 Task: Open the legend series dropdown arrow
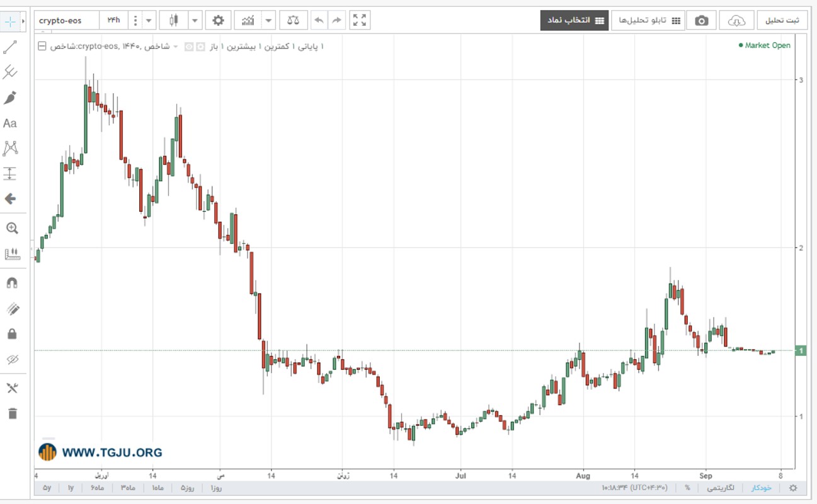coord(175,46)
